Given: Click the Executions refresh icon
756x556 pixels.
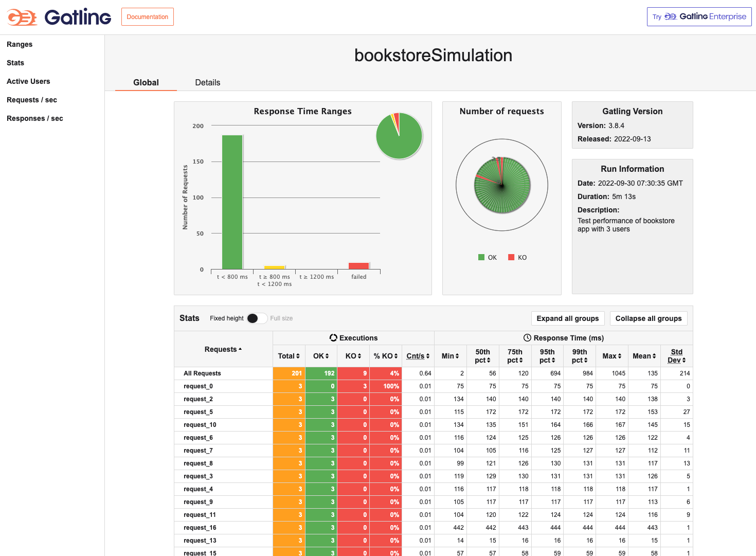Looking at the screenshot, I should point(333,338).
